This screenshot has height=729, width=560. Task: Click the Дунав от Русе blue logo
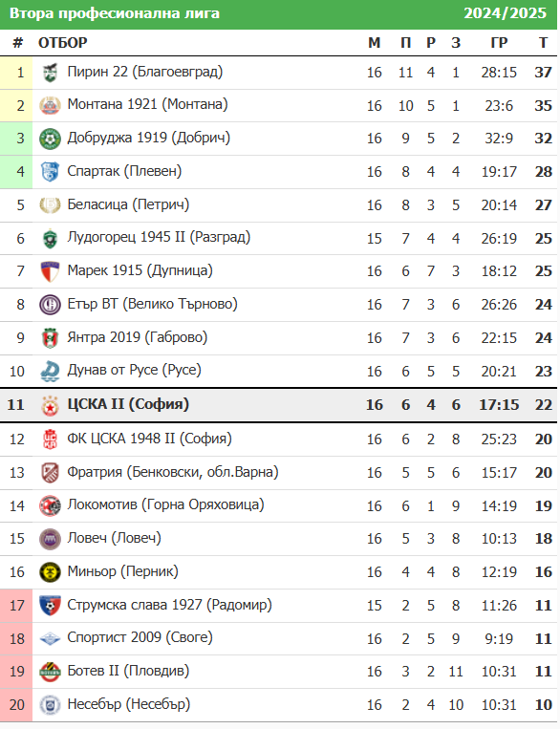coord(50,372)
